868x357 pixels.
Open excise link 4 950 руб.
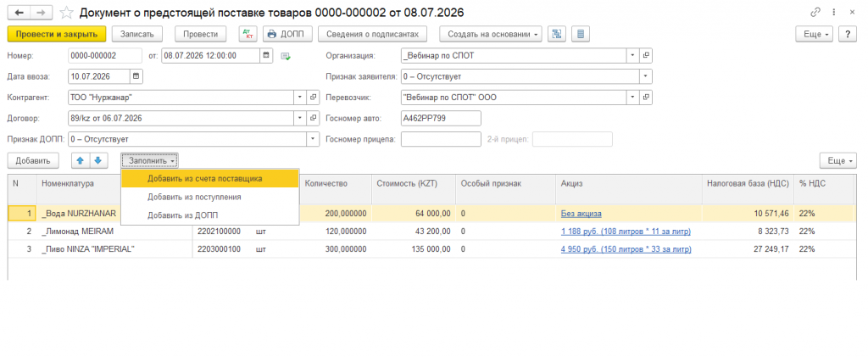[626, 249]
